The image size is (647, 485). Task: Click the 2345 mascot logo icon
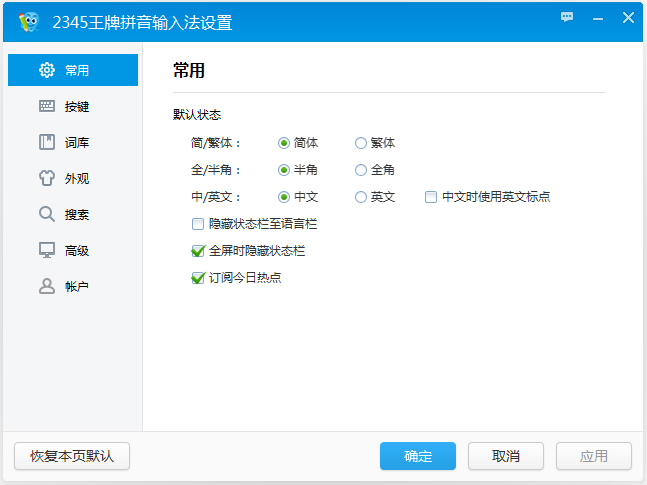point(28,22)
